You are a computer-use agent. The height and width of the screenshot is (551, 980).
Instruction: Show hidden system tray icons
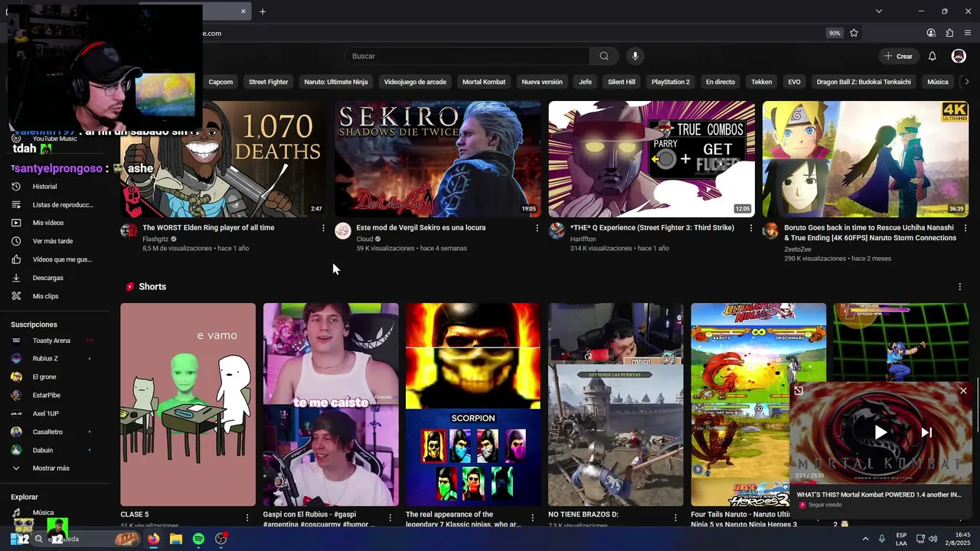866,539
